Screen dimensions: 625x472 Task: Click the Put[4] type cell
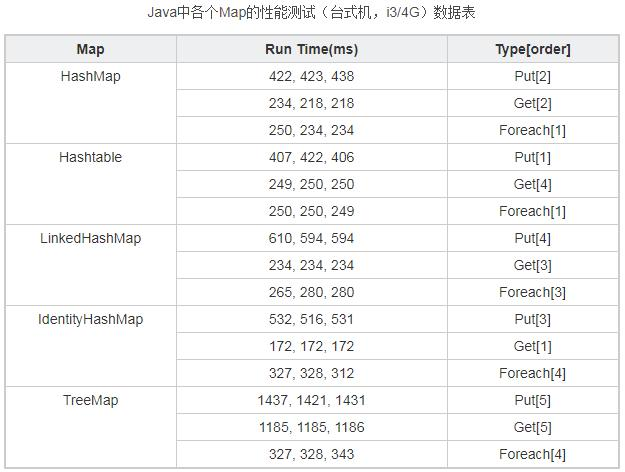532,238
